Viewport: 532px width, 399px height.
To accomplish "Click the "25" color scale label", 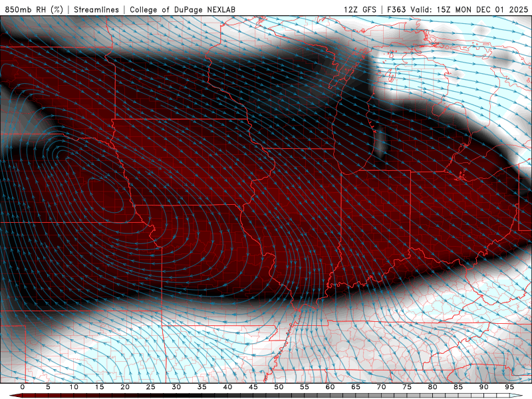I will [x=151, y=387].
